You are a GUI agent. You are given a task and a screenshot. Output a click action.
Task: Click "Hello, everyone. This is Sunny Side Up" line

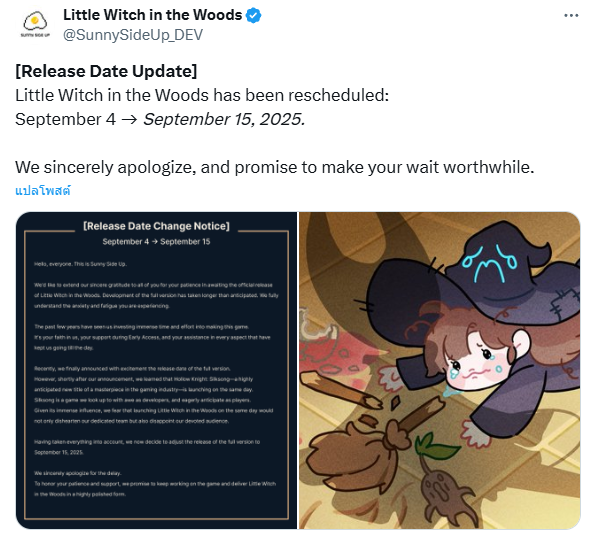[80, 264]
